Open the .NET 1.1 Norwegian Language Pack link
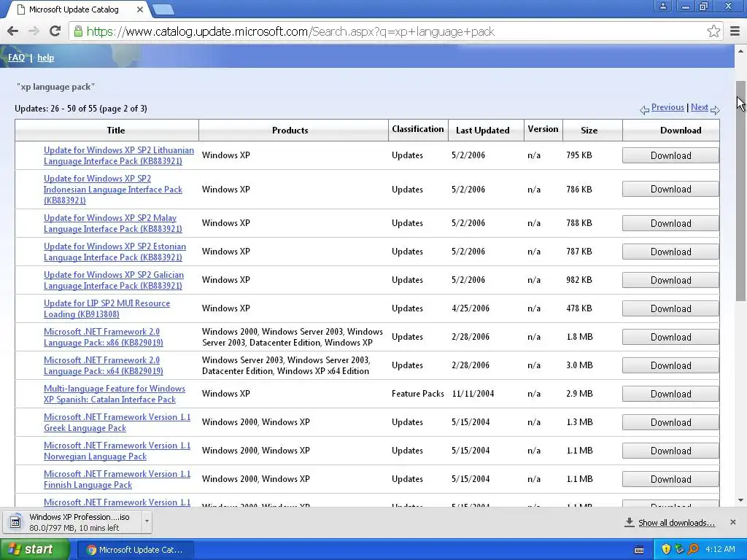This screenshot has width=747, height=560. tap(117, 451)
